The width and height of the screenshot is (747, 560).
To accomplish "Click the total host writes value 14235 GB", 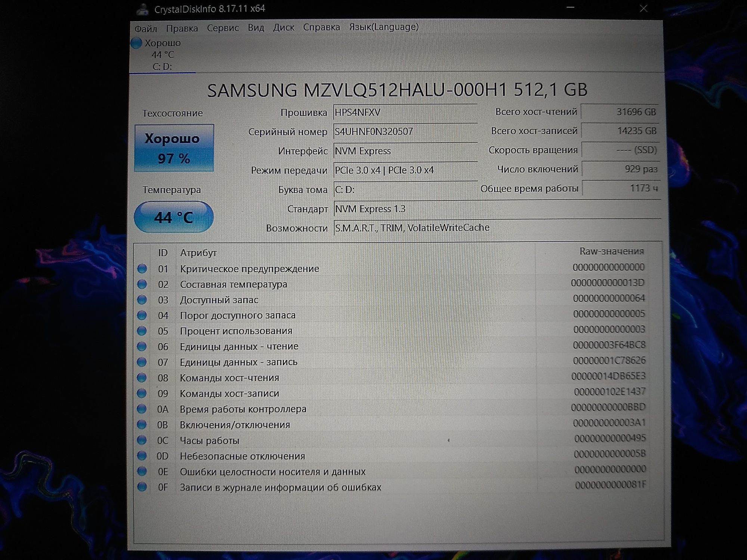I will pos(620,131).
